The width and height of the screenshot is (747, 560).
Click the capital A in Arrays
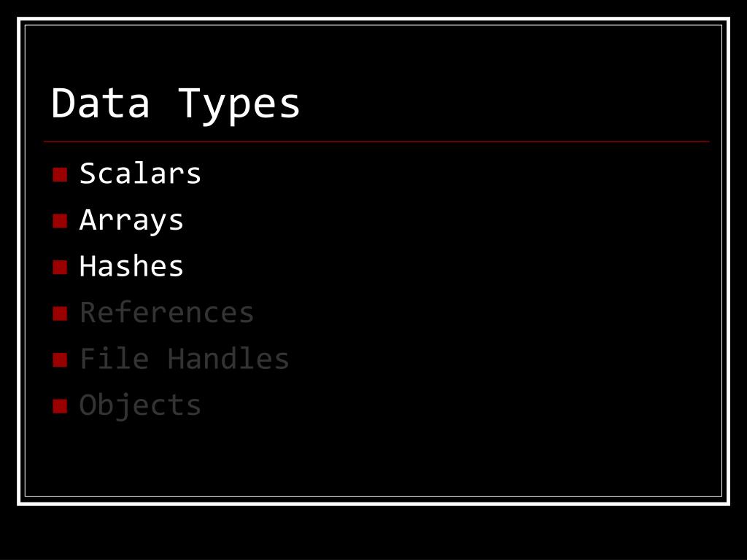click(x=88, y=219)
